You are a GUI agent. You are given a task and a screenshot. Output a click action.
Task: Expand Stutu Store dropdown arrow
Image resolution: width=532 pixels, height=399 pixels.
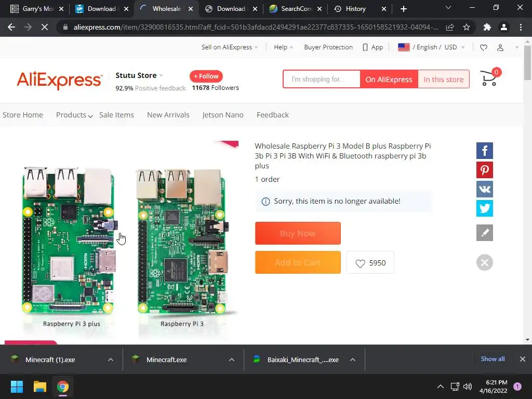click(161, 75)
